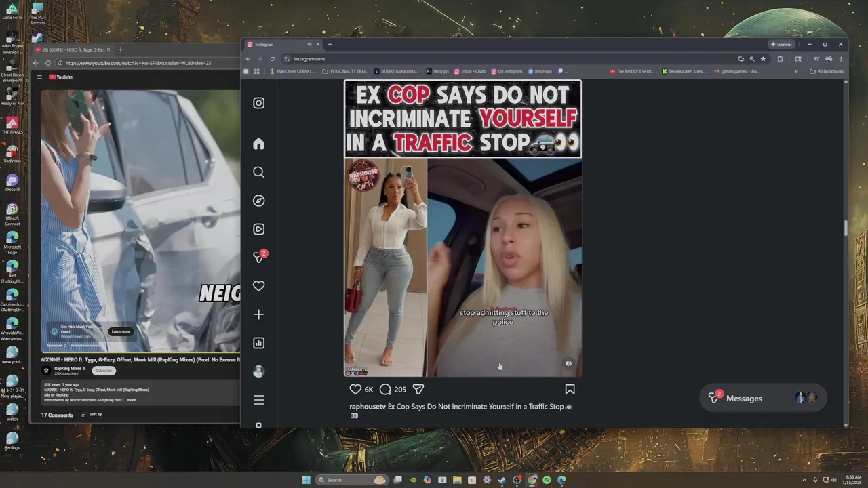Click the Create plus icon in sidebar
This screenshot has height=488, width=868.
(x=258, y=314)
